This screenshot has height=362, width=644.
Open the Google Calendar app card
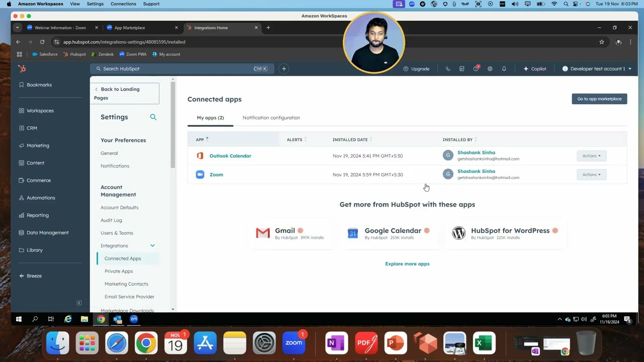click(388, 233)
